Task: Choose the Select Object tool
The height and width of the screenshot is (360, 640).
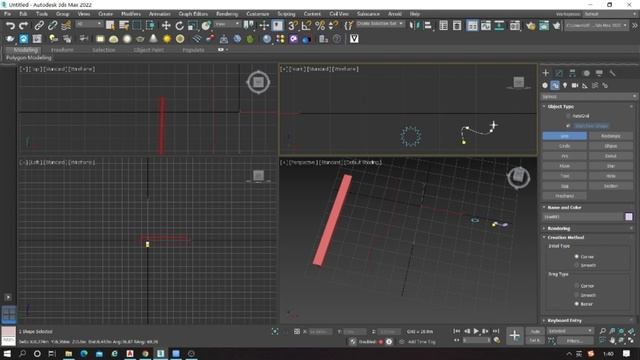Action: [x=110, y=26]
